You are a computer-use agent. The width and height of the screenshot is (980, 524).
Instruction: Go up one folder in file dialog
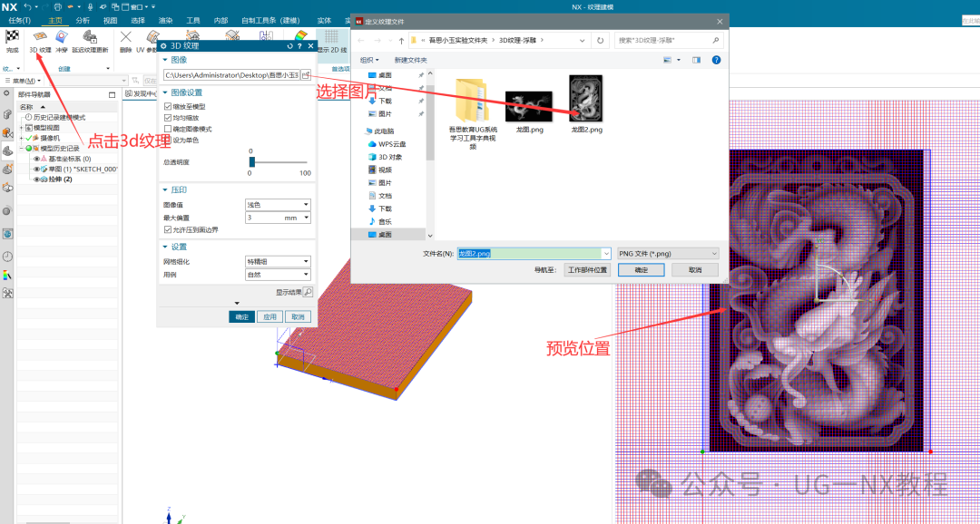(x=401, y=41)
